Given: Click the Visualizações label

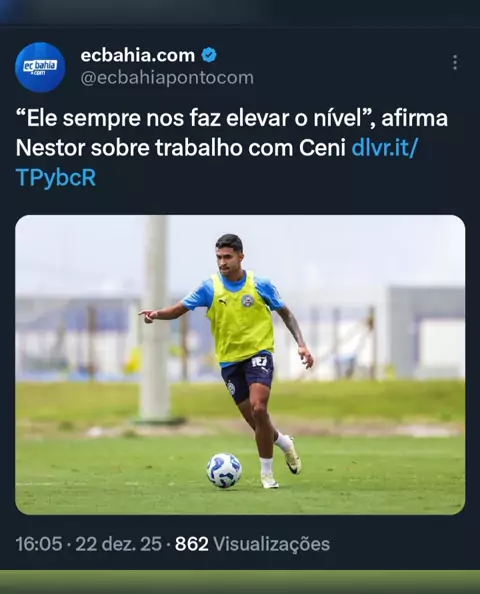Looking at the screenshot, I should [x=272, y=544].
